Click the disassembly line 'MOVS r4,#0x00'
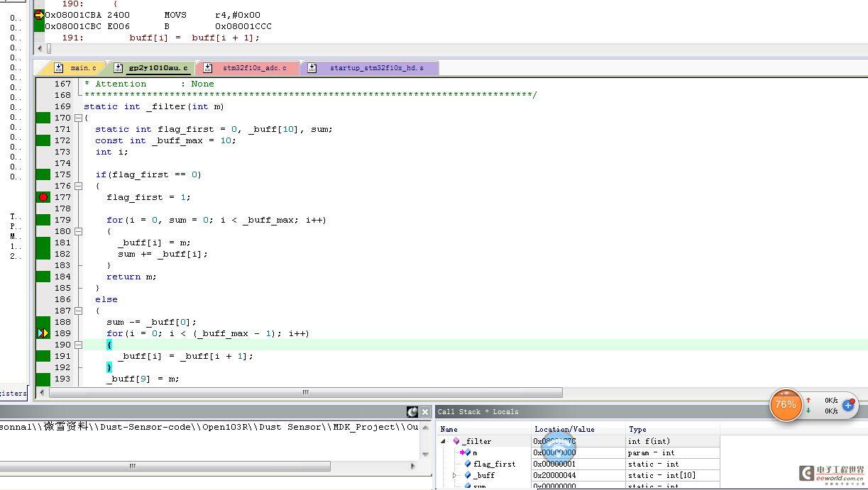This screenshot has height=490, width=868. tap(212, 15)
